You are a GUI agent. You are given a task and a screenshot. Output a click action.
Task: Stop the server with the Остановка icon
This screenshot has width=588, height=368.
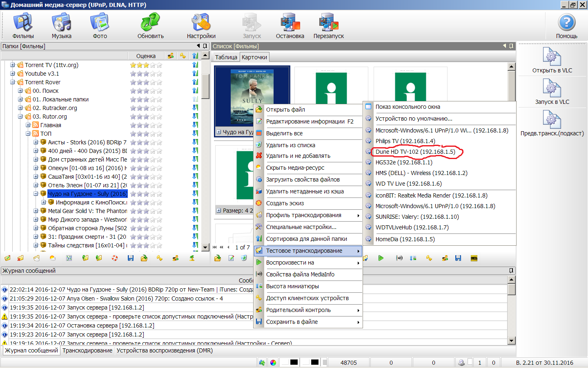tap(290, 26)
